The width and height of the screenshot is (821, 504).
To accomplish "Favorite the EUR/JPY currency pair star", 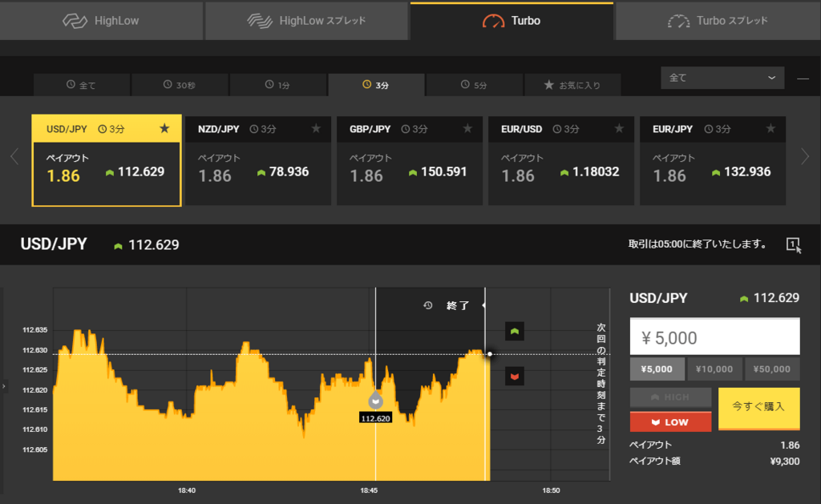I will pos(770,127).
